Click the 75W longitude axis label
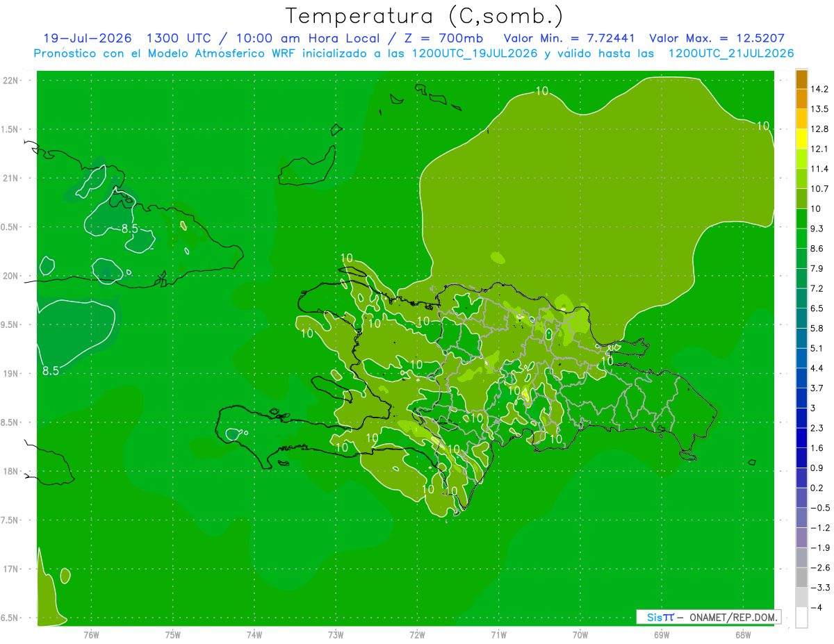This screenshot has width=834, height=644. [173, 636]
